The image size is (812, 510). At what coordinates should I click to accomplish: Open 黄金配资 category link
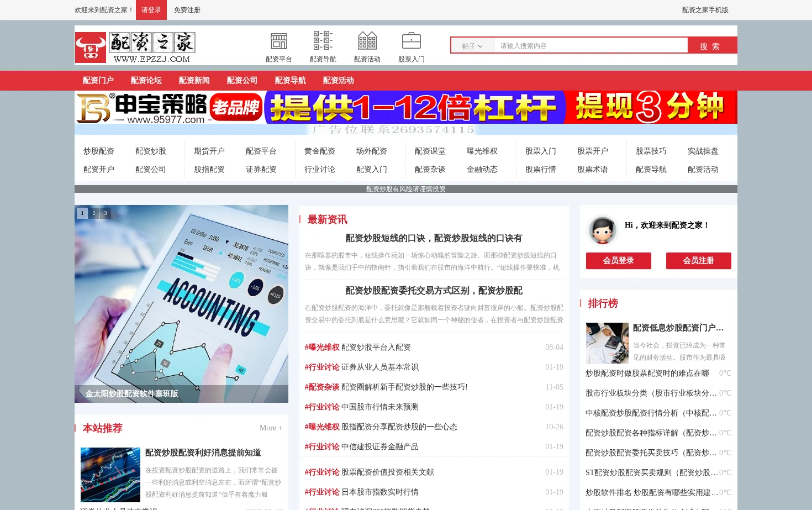pyautogui.click(x=320, y=151)
